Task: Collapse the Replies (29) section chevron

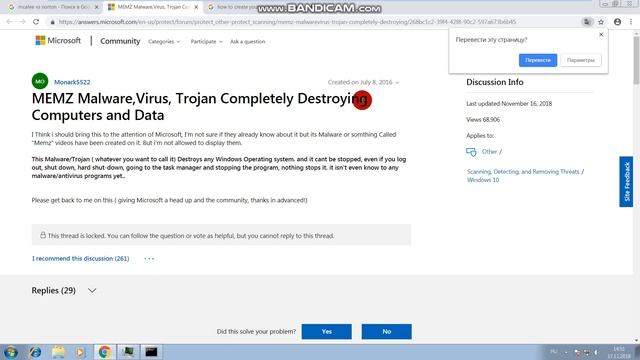Action: click(x=92, y=291)
